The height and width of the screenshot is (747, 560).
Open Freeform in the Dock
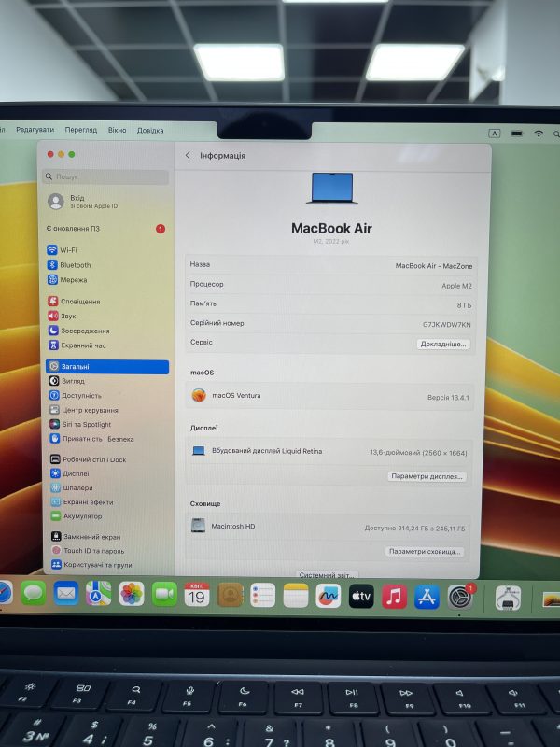click(x=329, y=596)
